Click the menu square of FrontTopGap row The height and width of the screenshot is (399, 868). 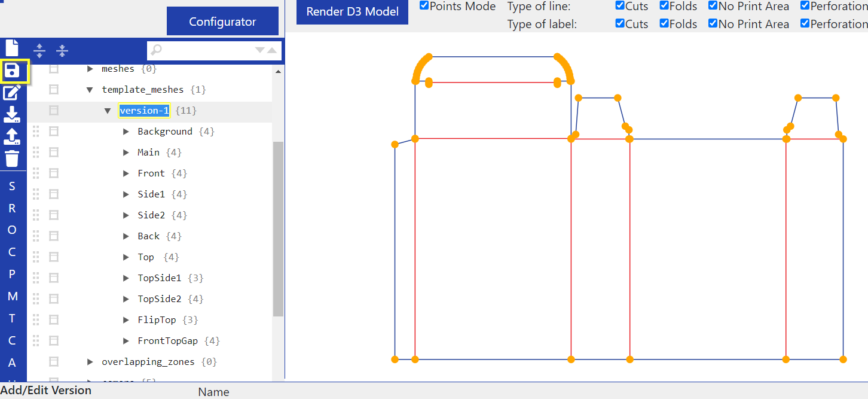[54, 341]
